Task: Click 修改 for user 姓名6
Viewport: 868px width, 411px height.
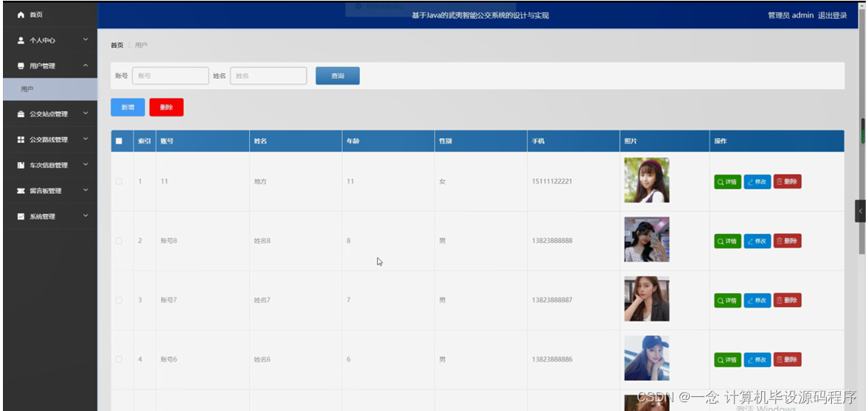Action: (x=757, y=359)
